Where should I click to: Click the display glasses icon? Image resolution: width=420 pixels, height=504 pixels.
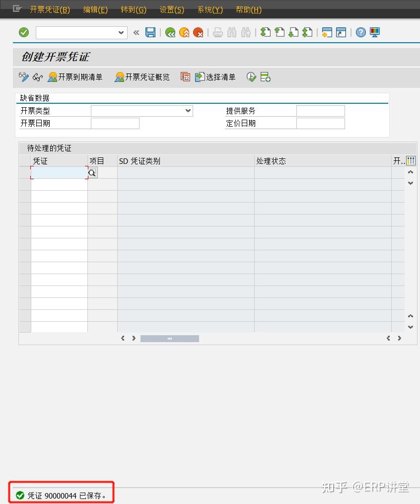(x=37, y=77)
